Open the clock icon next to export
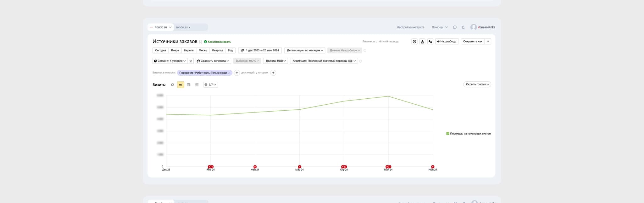 [x=414, y=42]
